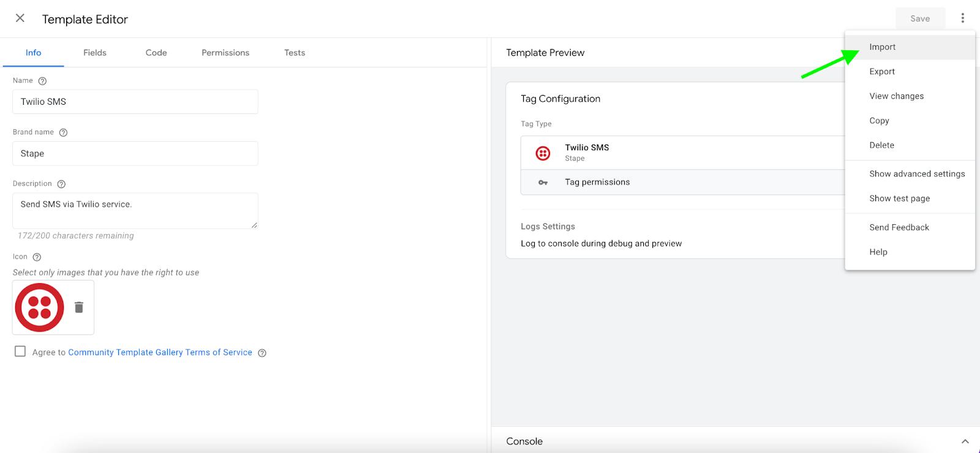Click 'Log to console during debug and preview'
The height and width of the screenshot is (453, 980).
(x=601, y=243)
